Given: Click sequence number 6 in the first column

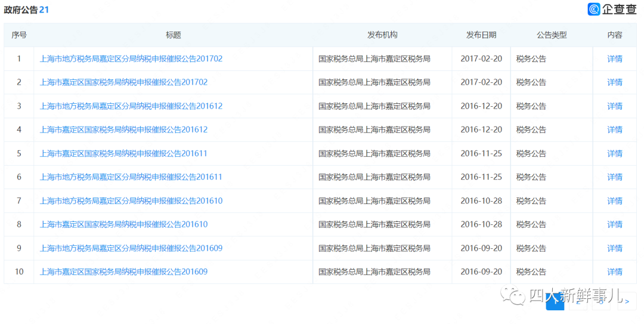Looking at the screenshot, I should pos(19,177).
